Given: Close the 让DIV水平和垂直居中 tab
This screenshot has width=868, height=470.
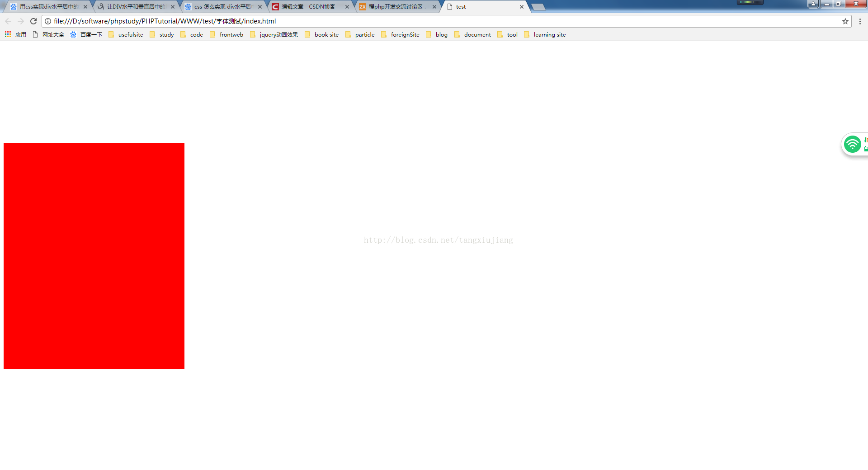Looking at the screenshot, I should 173,7.
